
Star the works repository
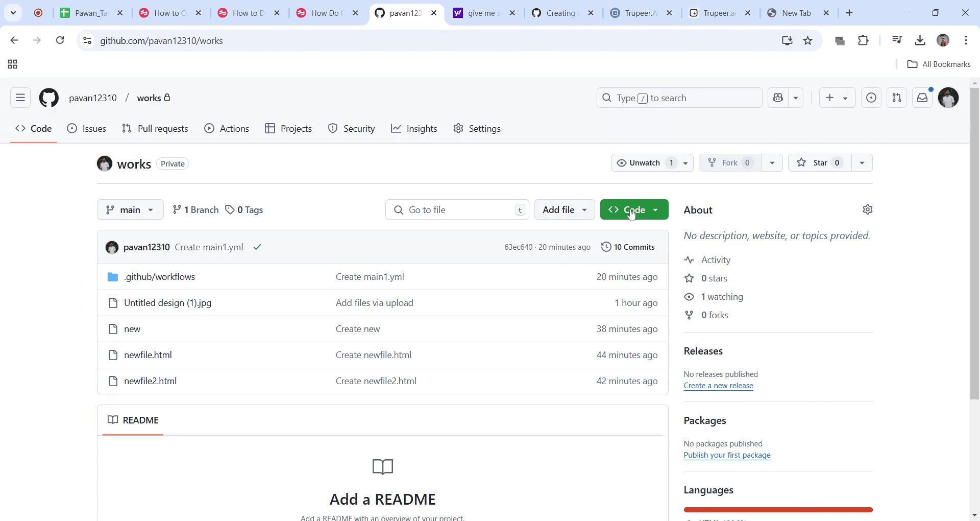click(820, 163)
